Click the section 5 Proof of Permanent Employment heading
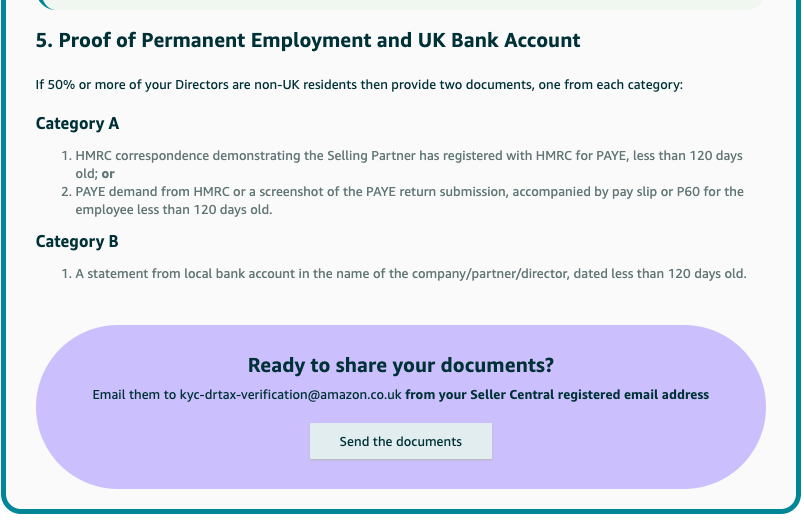Image resolution: width=804 pixels, height=527 pixels. [308, 40]
